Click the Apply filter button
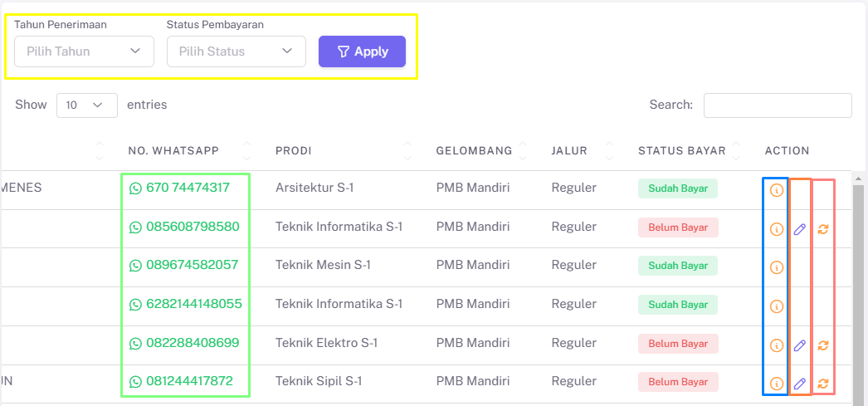Viewport: 868px width, 406px height. pos(362,51)
